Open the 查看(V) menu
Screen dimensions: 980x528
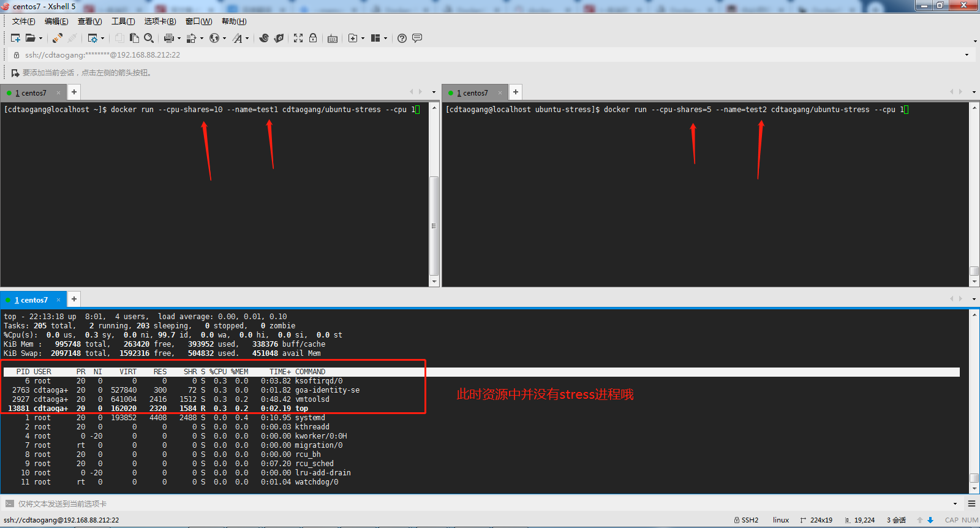click(x=89, y=21)
